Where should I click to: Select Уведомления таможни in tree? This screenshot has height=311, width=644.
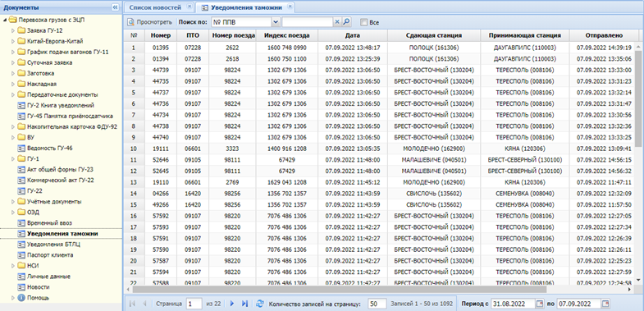62,234
